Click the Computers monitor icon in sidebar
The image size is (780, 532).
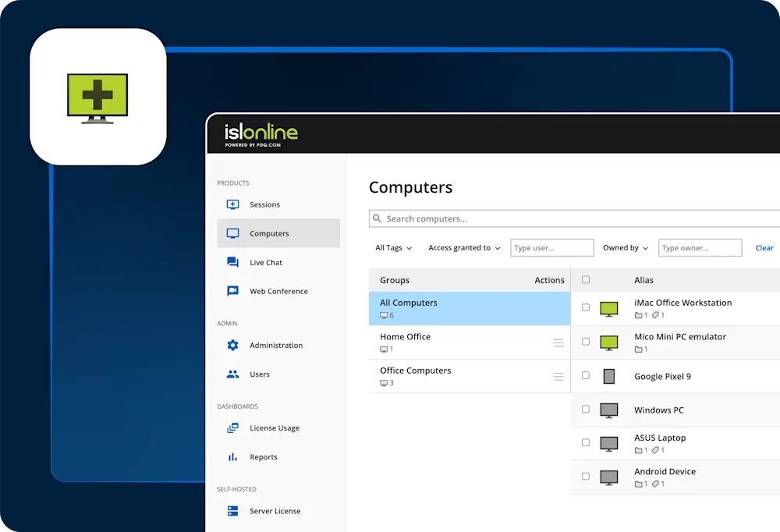pos(232,233)
